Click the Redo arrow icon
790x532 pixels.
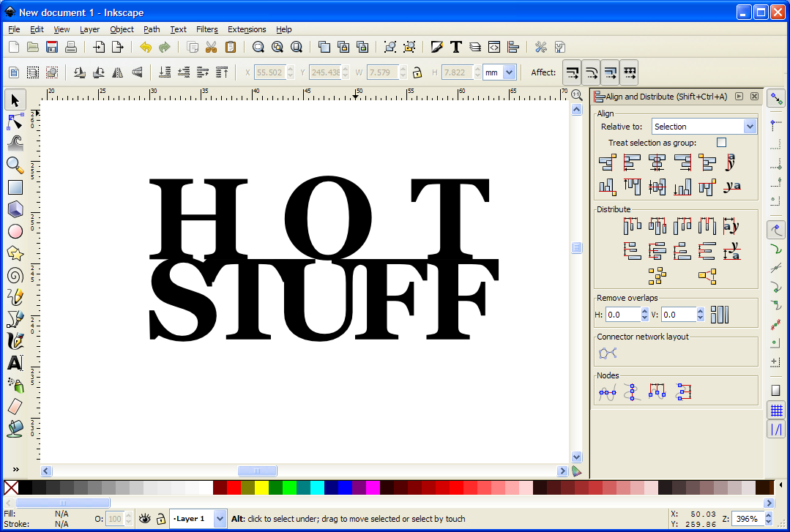(x=164, y=48)
